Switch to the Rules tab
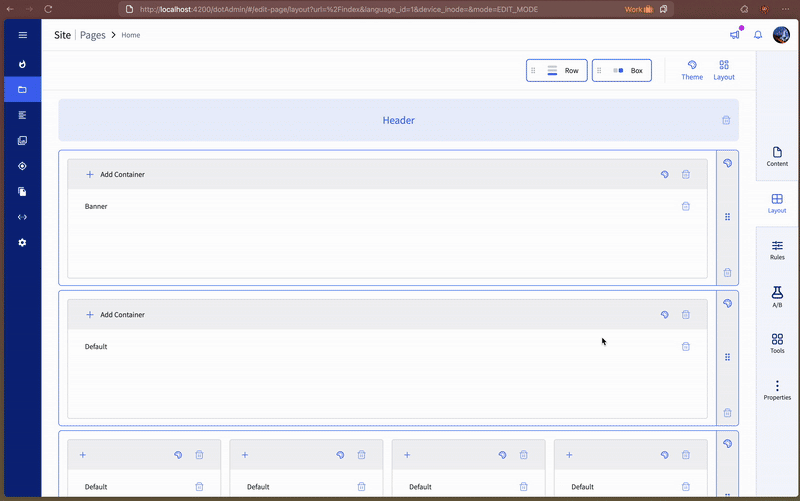800x501 pixels. [777, 250]
